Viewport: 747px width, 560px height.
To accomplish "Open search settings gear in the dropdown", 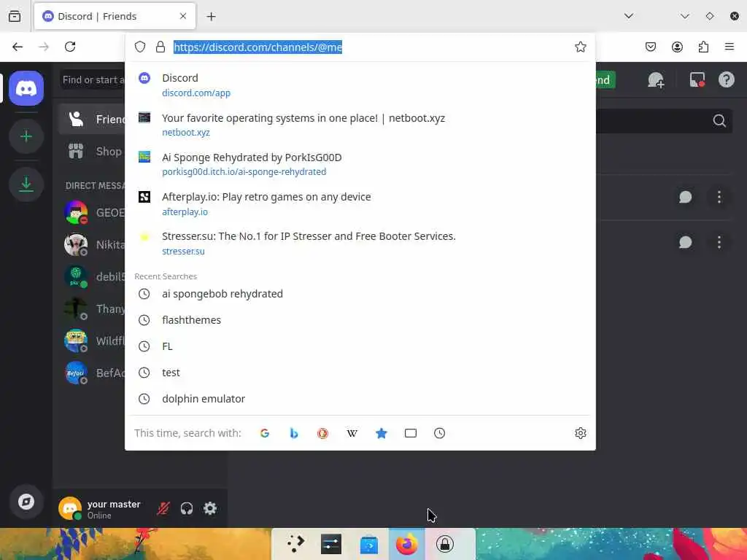I will point(580,433).
